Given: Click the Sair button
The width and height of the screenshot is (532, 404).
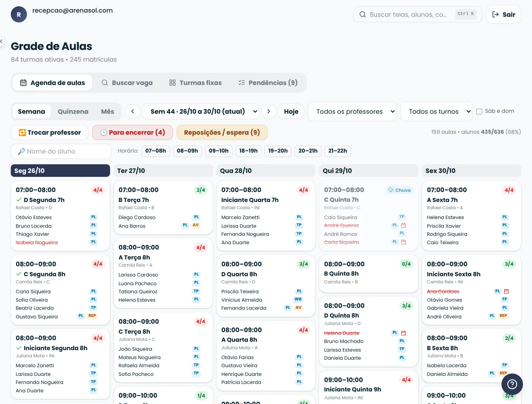Looking at the screenshot, I should pyautogui.click(x=503, y=15).
